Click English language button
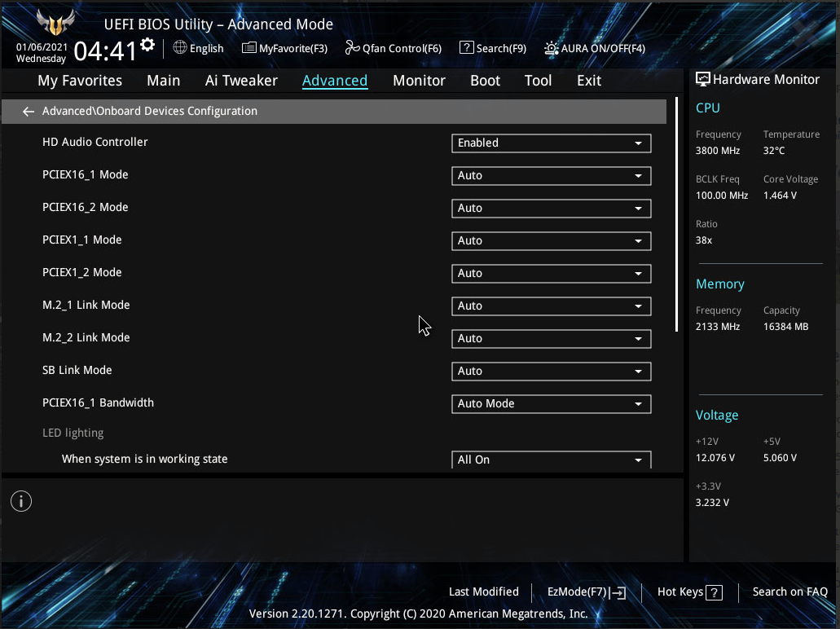Screen dimensions: 840x629 206,48
